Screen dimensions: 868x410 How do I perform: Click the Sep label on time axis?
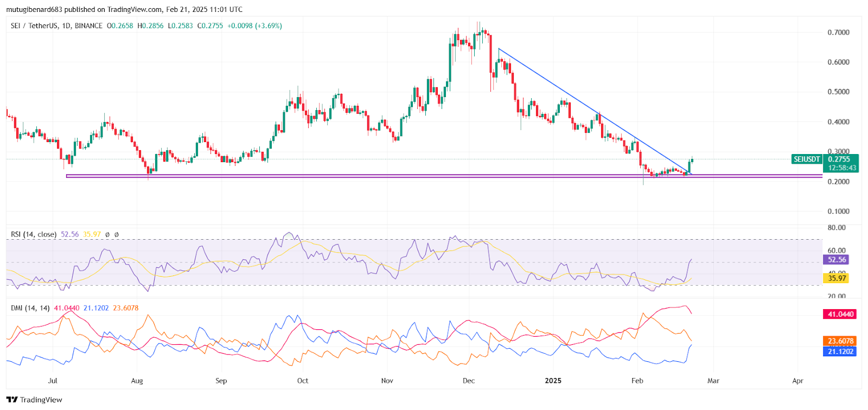tap(221, 380)
